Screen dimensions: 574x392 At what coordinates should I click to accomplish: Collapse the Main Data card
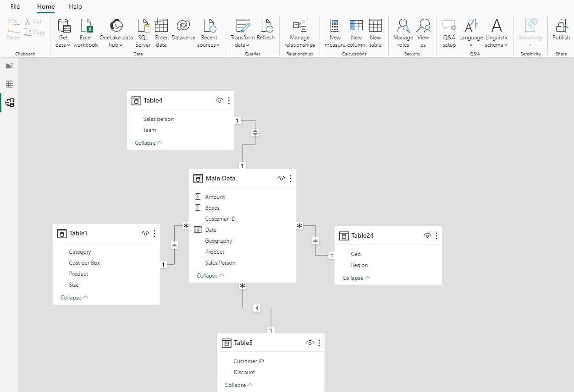pos(210,276)
